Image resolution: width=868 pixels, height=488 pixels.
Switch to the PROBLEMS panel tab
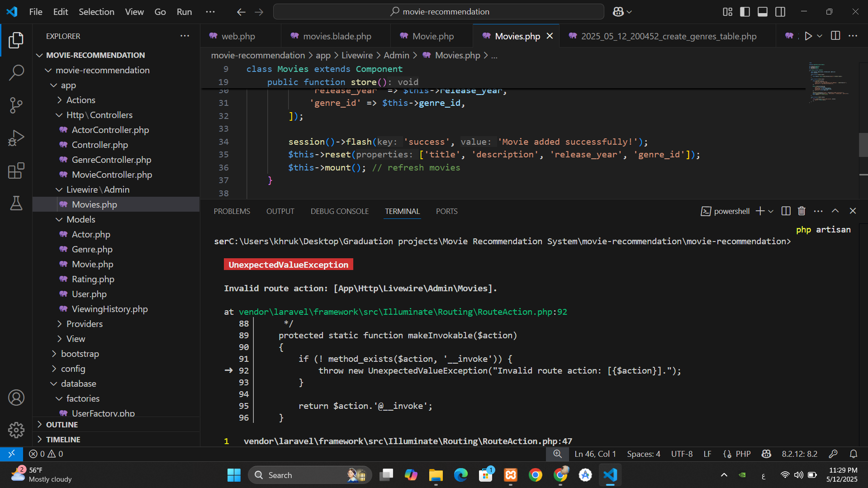pos(232,211)
